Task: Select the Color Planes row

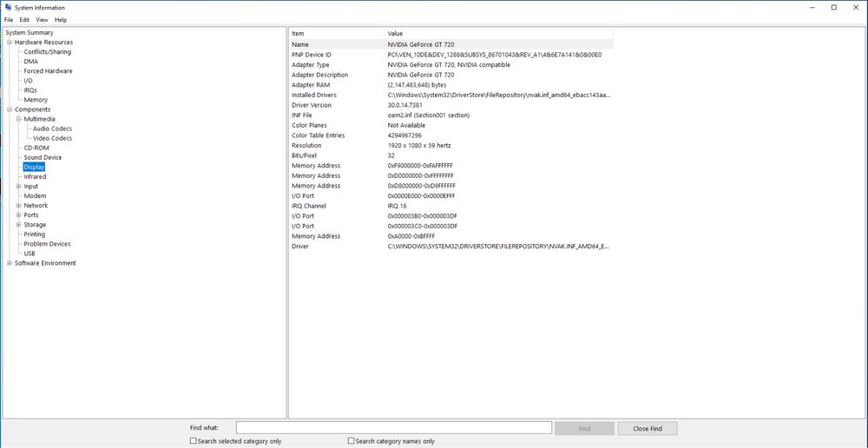Action: pos(451,126)
